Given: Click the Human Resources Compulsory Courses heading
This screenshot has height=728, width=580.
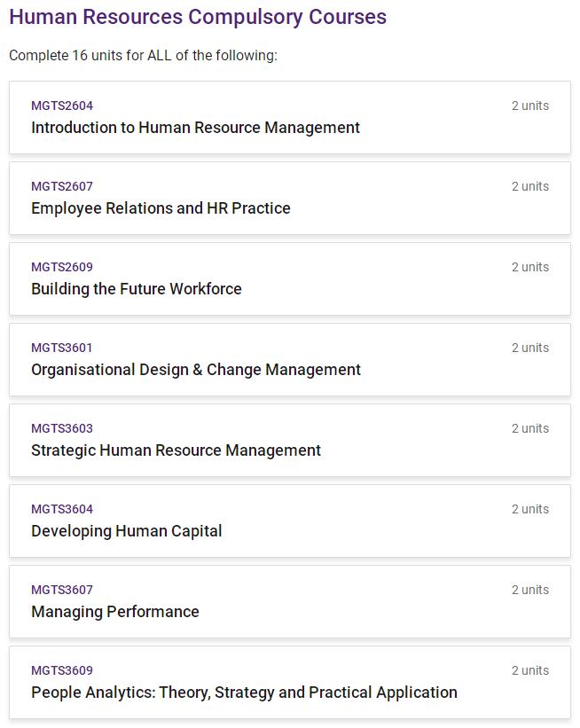Looking at the screenshot, I should tap(198, 17).
